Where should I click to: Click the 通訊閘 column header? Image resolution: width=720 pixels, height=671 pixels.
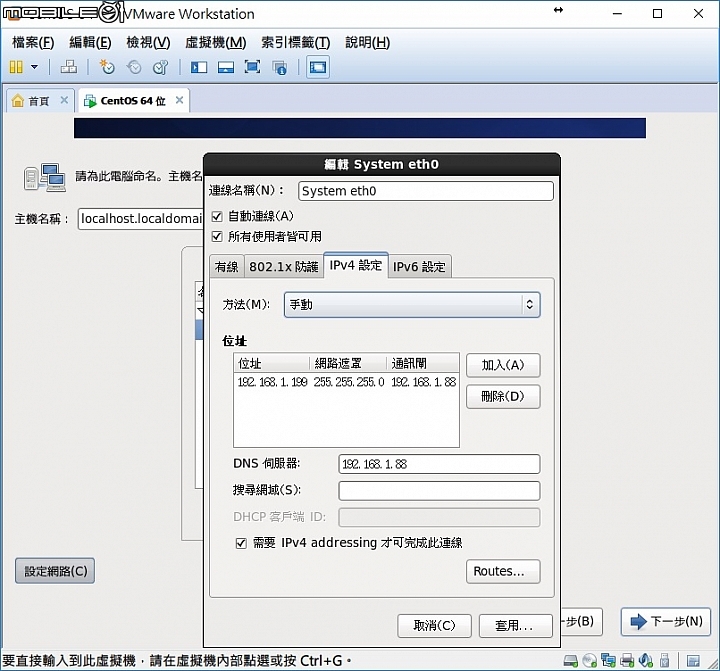(x=422, y=363)
